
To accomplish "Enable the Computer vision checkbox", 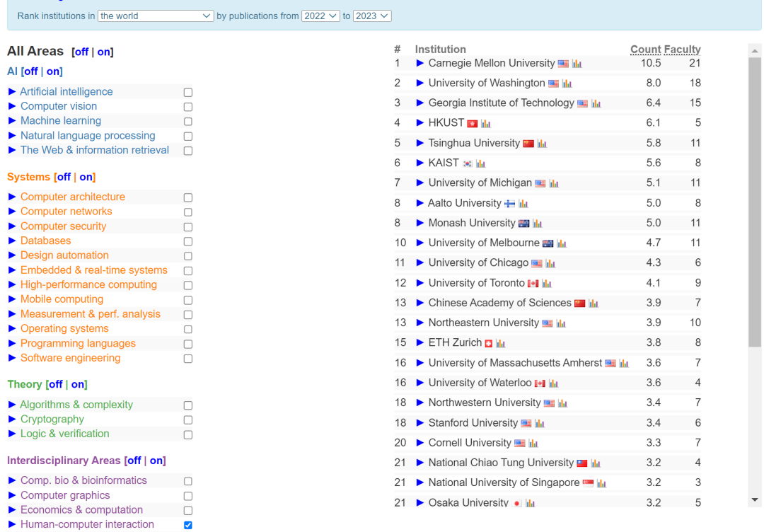I will click(187, 106).
